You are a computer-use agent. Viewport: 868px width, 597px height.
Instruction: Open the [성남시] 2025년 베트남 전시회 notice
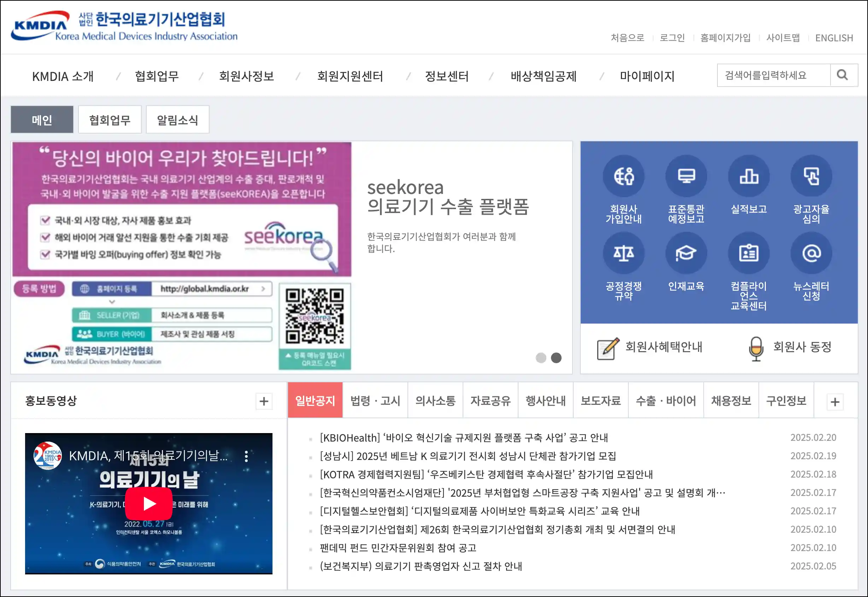[x=468, y=456]
